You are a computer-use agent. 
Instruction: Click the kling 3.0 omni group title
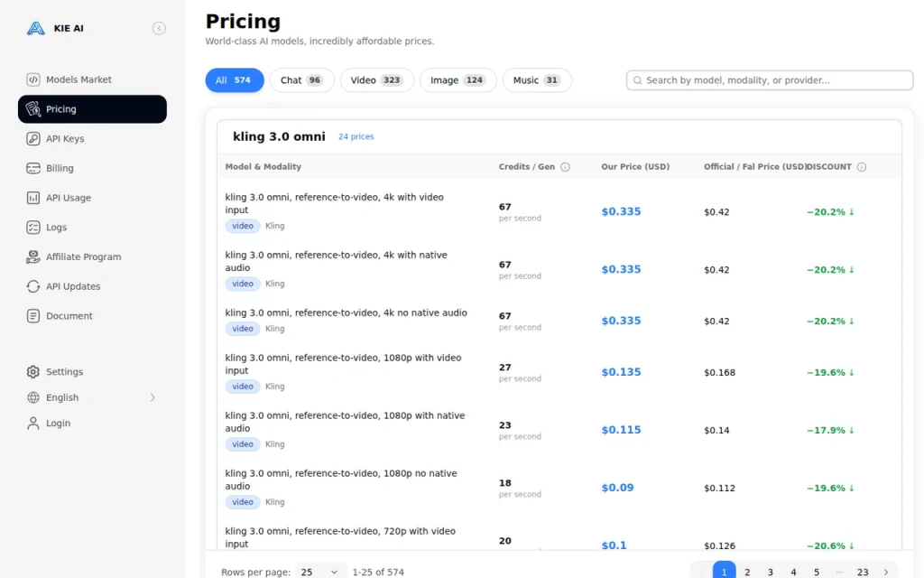(279, 136)
